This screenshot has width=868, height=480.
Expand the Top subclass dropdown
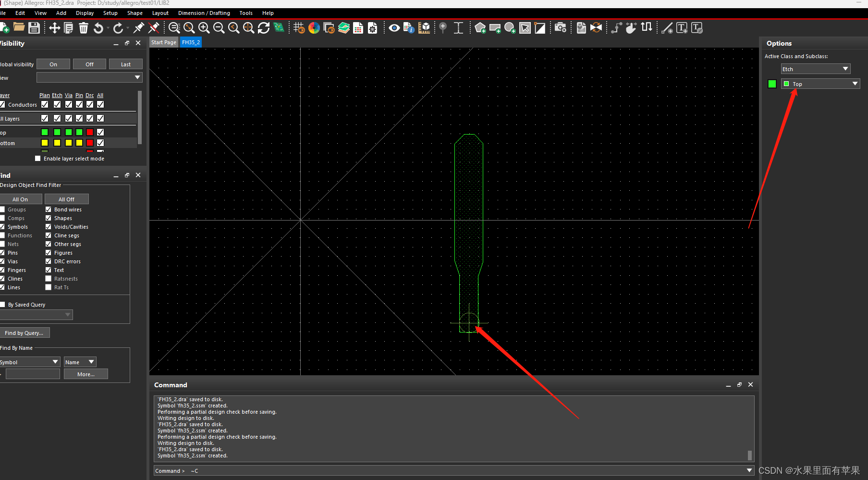pyautogui.click(x=820, y=84)
